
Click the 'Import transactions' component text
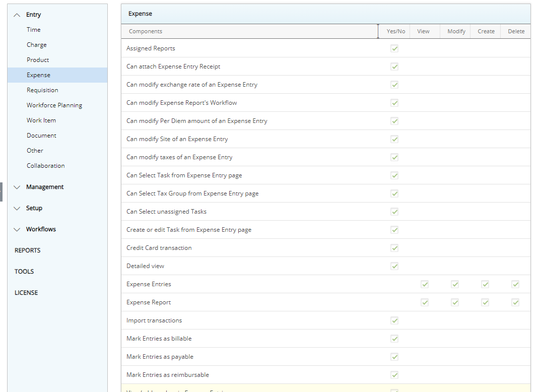[154, 320]
